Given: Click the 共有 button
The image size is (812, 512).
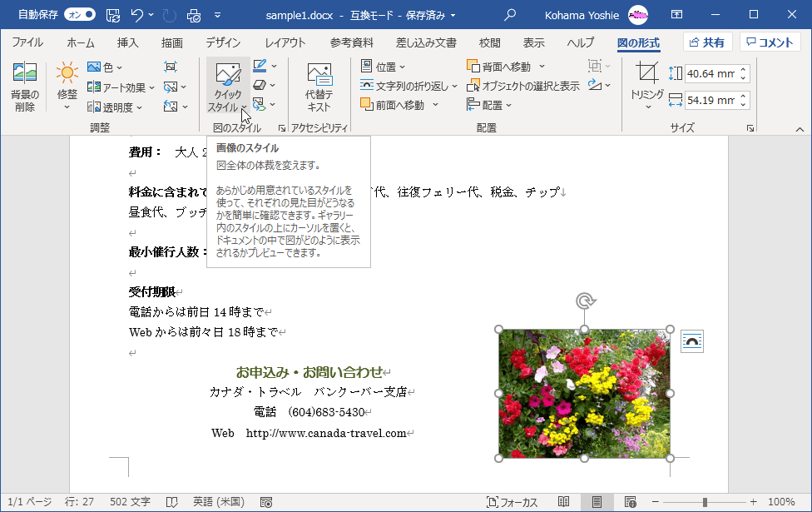Looking at the screenshot, I should 707,41.
